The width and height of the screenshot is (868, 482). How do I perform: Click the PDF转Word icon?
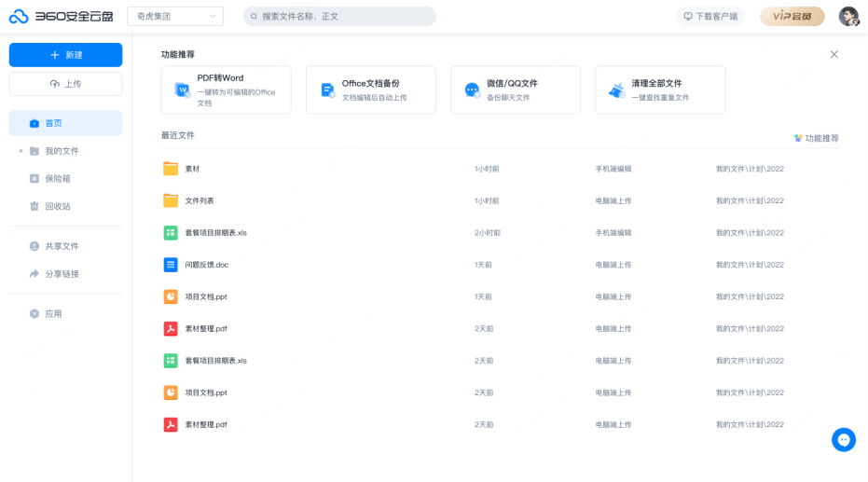183,90
